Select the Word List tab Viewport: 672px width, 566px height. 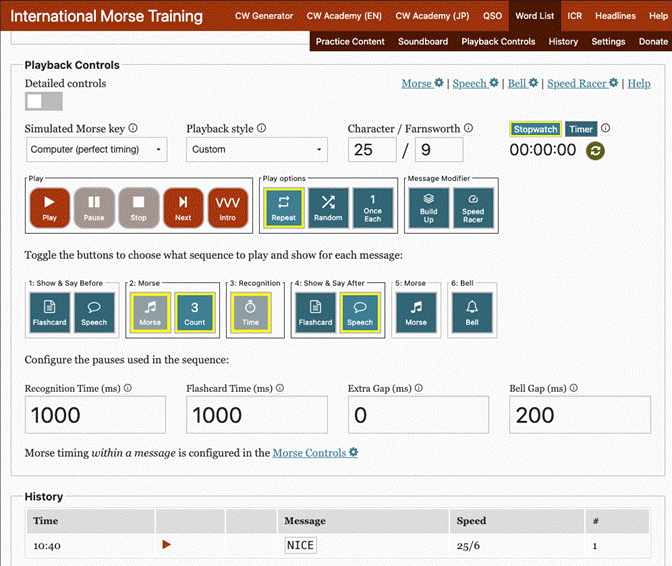tap(534, 16)
